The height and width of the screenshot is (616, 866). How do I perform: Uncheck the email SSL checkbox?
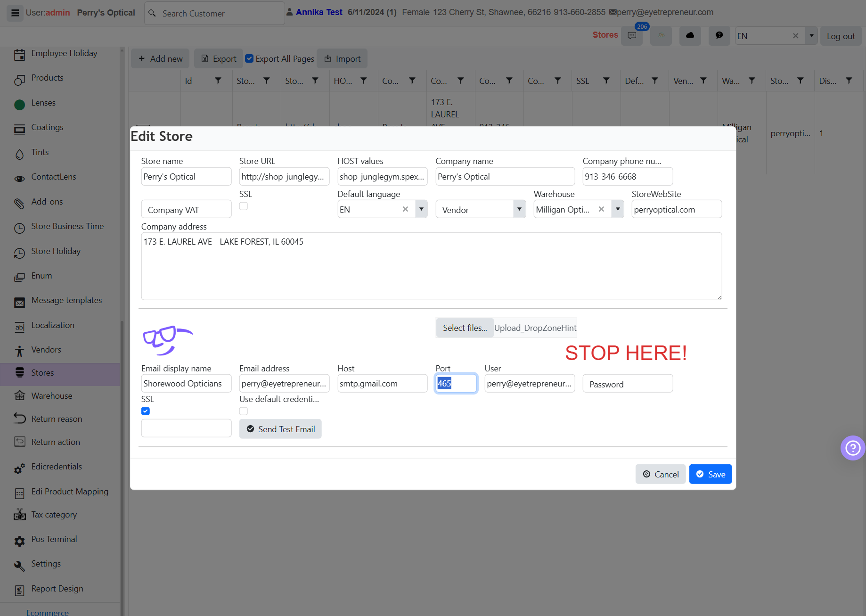146,411
